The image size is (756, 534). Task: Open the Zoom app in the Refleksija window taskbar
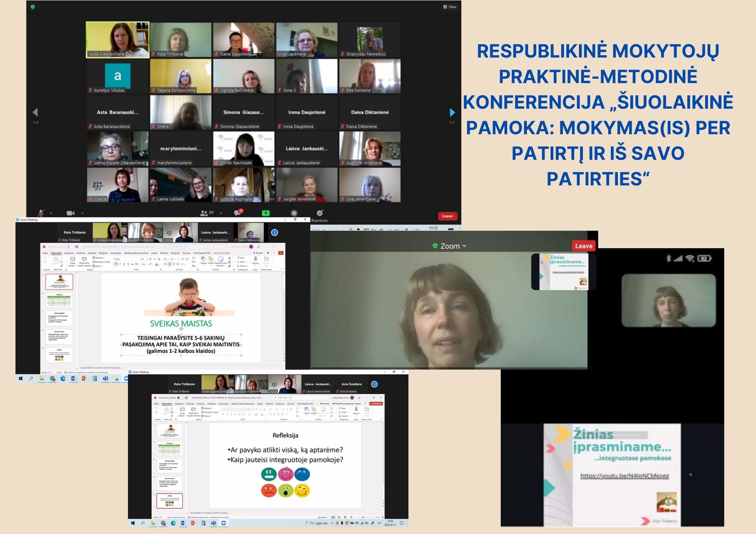[224, 523]
